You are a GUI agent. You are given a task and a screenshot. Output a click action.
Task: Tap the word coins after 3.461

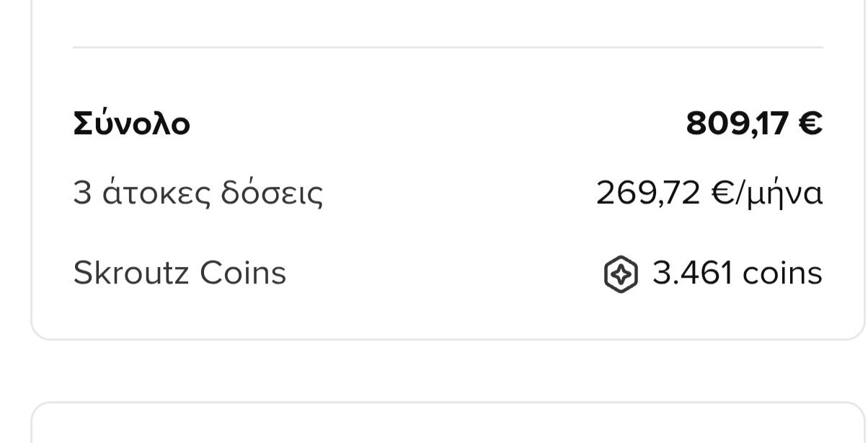click(x=782, y=273)
